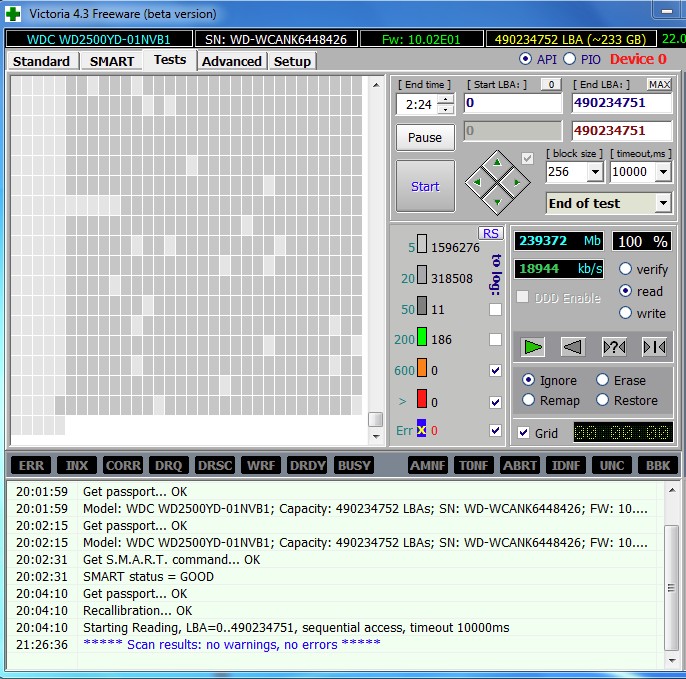Select the butterfly seek mode icon
The image size is (686, 679).
(x=653, y=346)
